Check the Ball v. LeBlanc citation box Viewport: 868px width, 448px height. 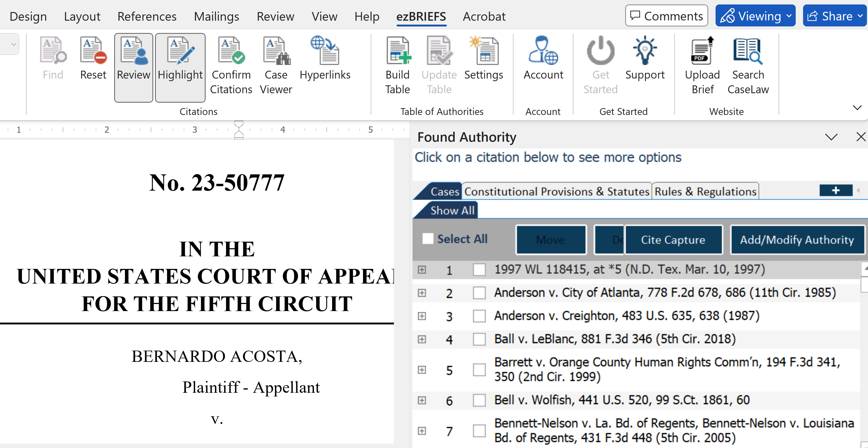coord(479,339)
